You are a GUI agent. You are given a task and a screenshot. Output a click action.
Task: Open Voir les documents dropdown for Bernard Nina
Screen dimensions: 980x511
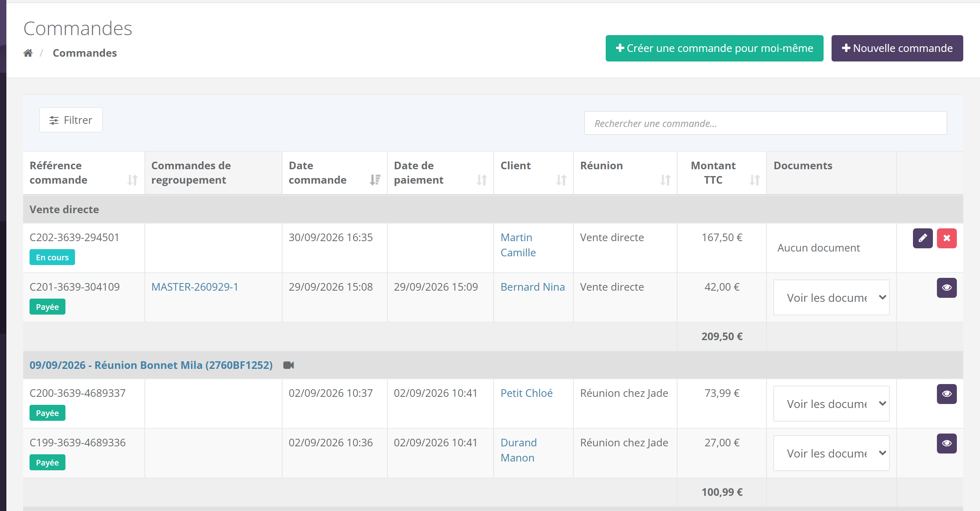click(x=832, y=297)
